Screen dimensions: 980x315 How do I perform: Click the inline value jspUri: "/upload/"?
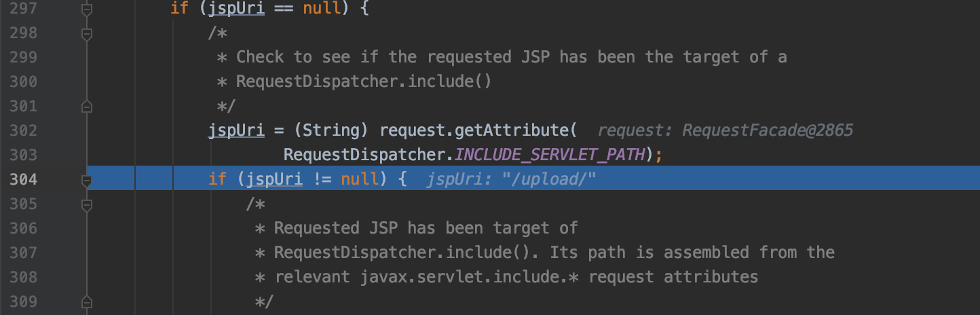pos(510,179)
